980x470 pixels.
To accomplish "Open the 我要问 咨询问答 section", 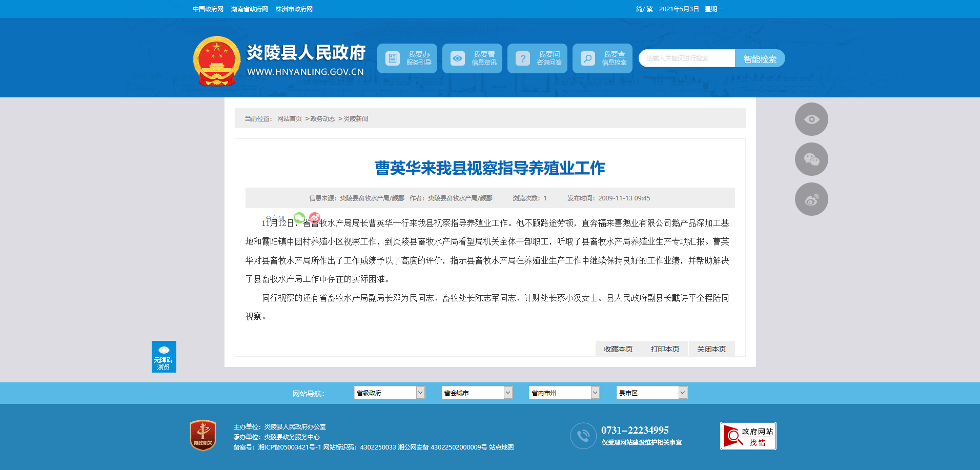I will coord(537,58).
